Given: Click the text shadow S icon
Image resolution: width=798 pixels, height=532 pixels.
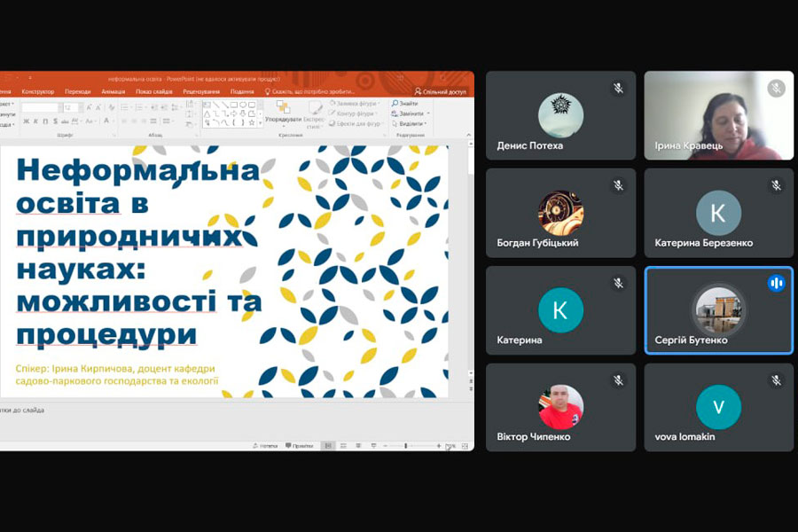Looking at the screenshot, I should (55, 121).
